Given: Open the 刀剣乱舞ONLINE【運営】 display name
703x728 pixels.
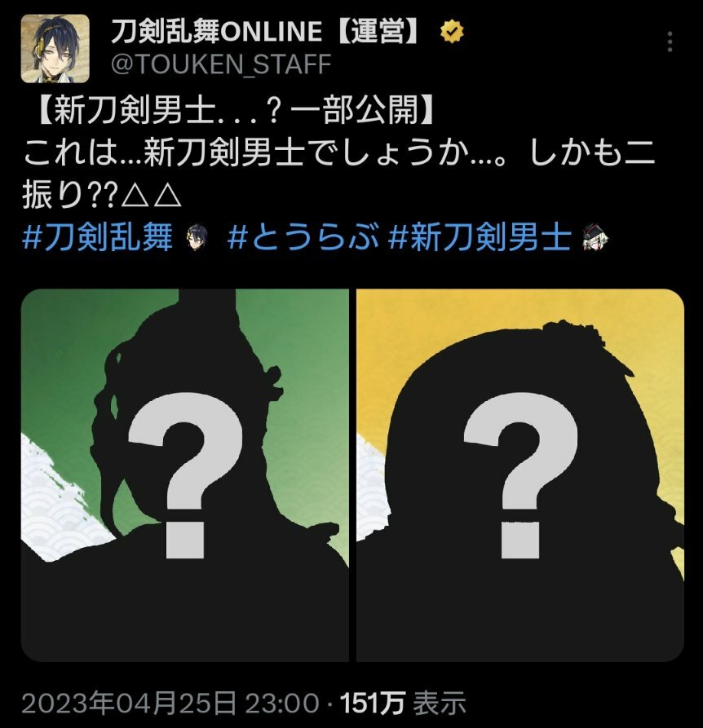Looking at the screenshot, I should (266, 32).
